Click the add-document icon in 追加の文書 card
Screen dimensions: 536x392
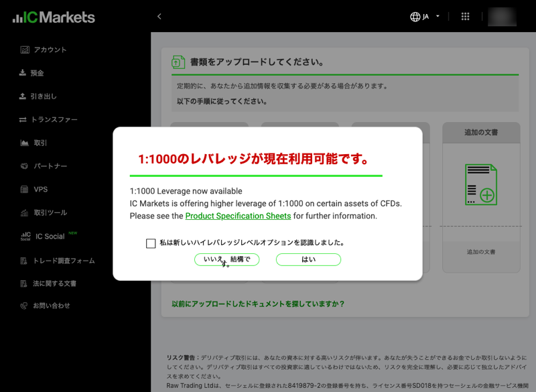480,184
